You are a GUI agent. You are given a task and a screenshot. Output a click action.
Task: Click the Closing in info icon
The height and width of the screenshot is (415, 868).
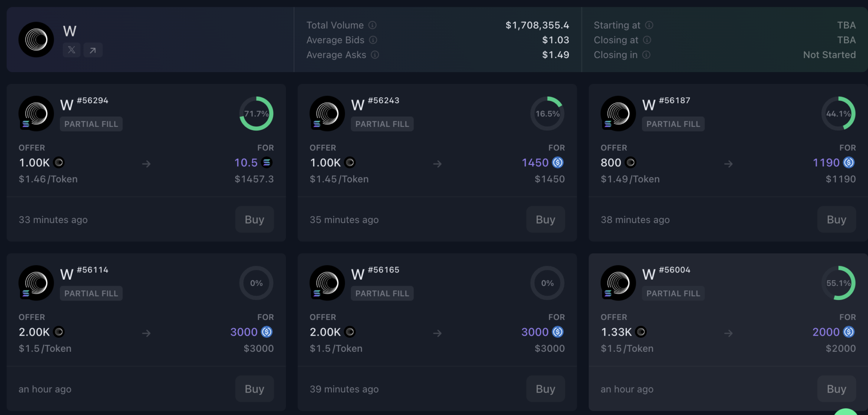(x=646, y=55)
